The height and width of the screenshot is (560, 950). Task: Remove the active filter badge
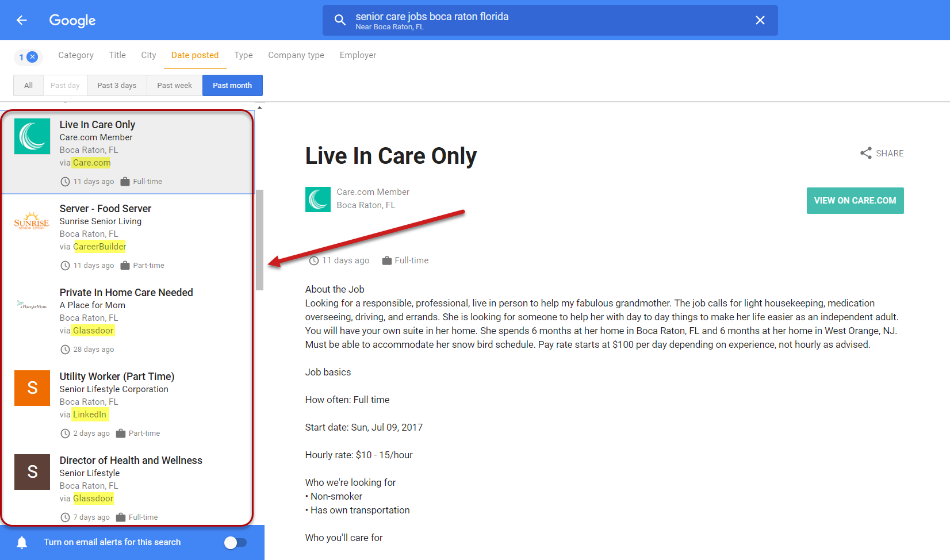(x=33, y=57)
